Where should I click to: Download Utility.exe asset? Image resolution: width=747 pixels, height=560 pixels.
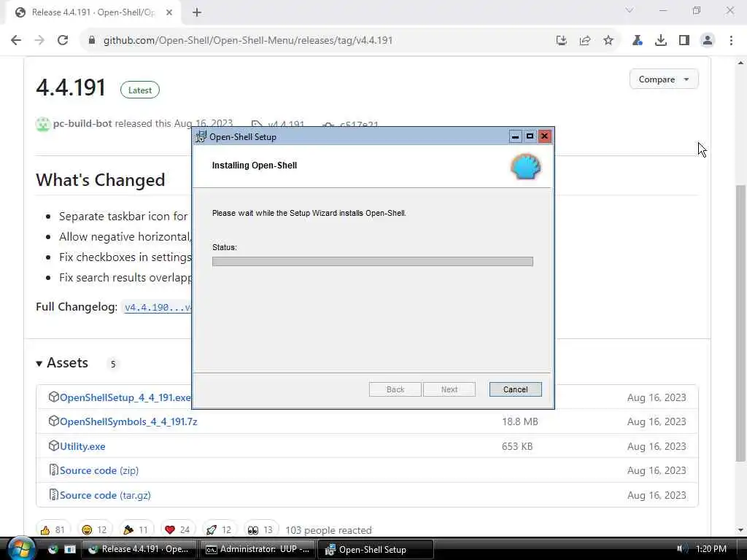82,447
